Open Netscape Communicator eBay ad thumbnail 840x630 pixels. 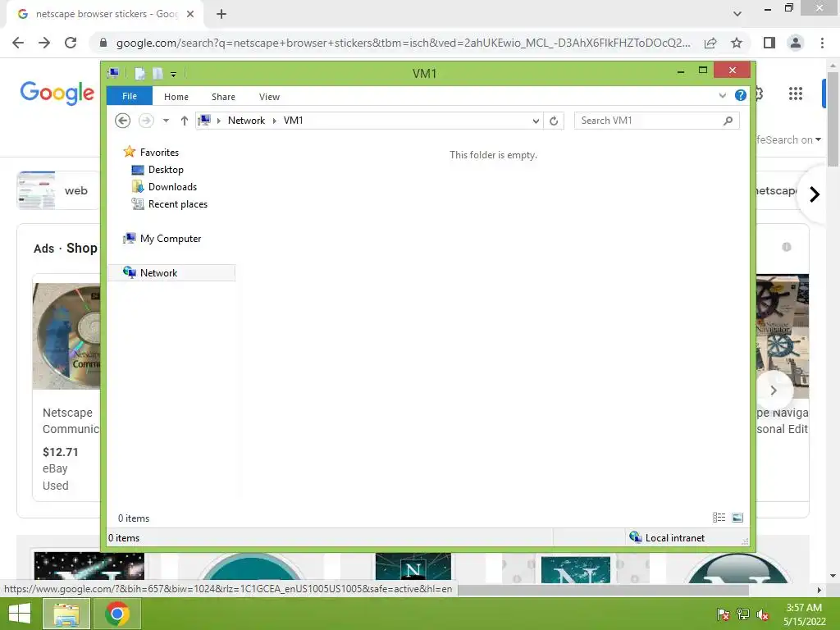[66, 336]
